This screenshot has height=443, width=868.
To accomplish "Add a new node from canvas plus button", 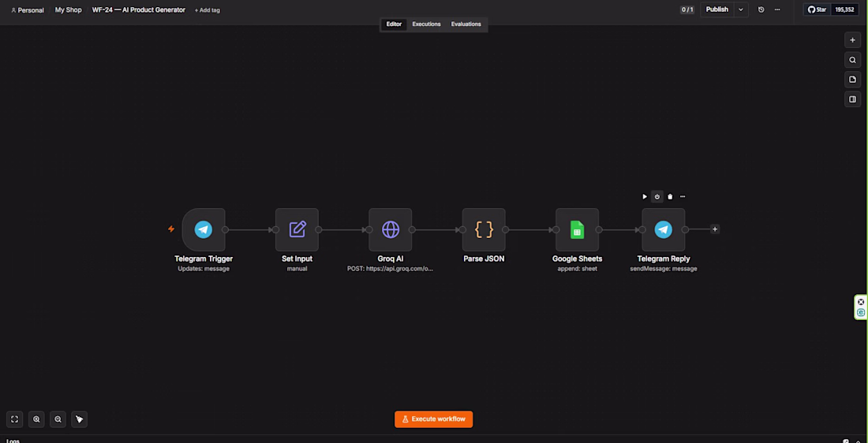I will [x=852, y=40].
